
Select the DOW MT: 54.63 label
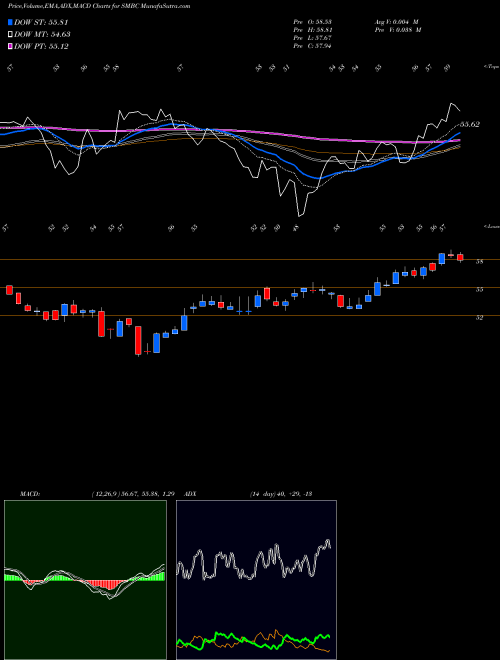[x=42, y=35]
